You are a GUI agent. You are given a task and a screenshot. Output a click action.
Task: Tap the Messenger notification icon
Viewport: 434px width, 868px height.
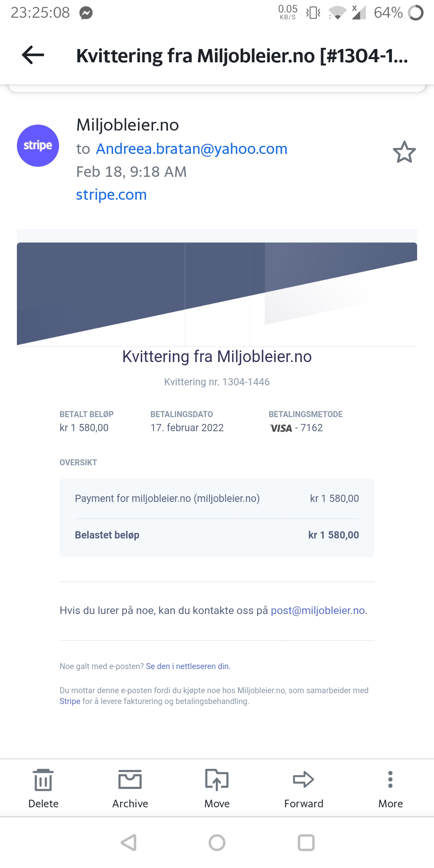click(x=86, y=13)
